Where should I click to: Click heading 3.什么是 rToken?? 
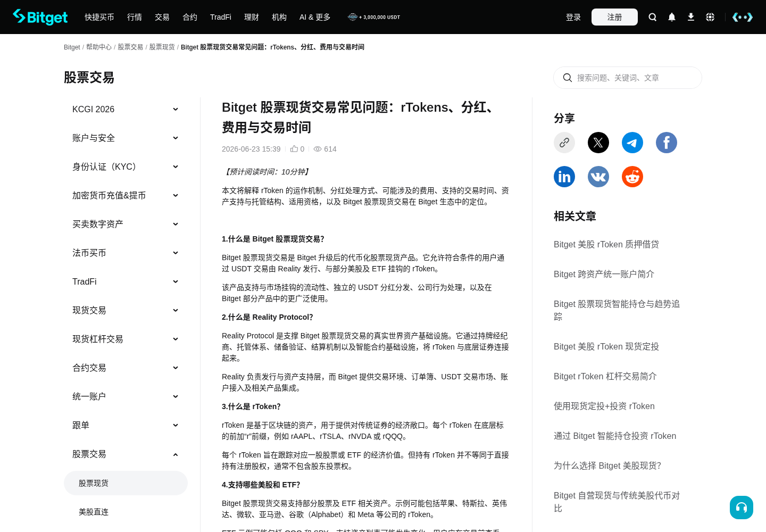(251, 406)
